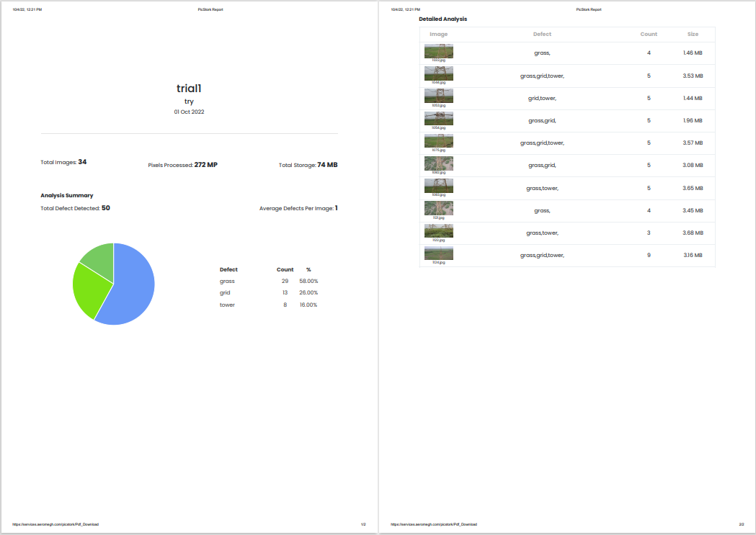Click the page number '2/2' footer
The height and width of the screenshot is (535, 756).
(742, 524)
